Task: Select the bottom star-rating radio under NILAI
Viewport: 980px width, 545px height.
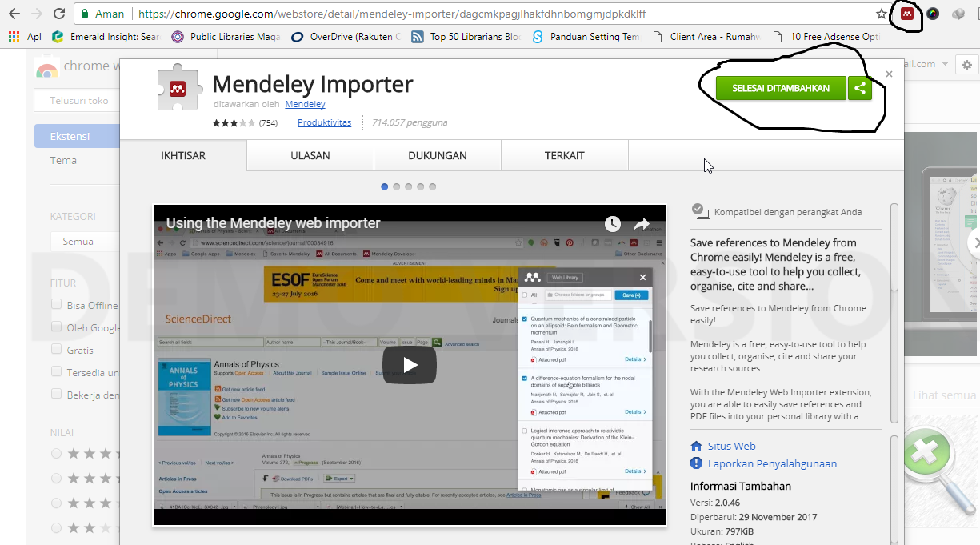Action: point(57,528)
